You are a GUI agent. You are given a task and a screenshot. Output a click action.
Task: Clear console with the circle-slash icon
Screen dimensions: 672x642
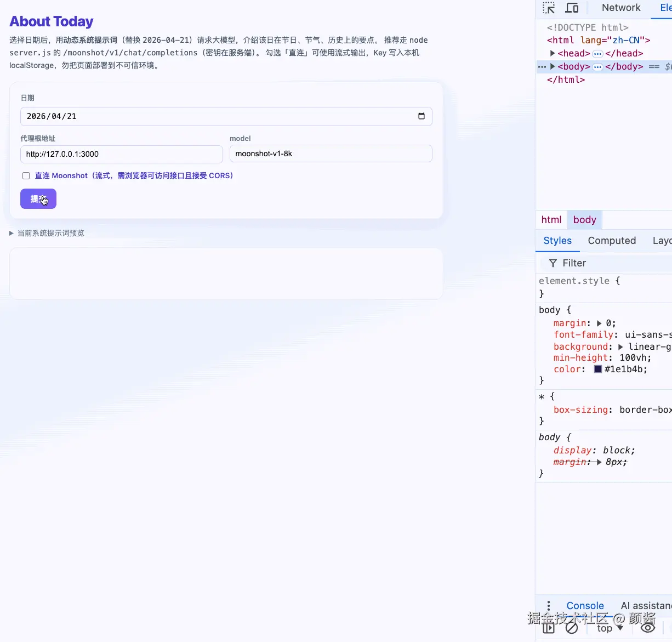(x=572, y=628)
